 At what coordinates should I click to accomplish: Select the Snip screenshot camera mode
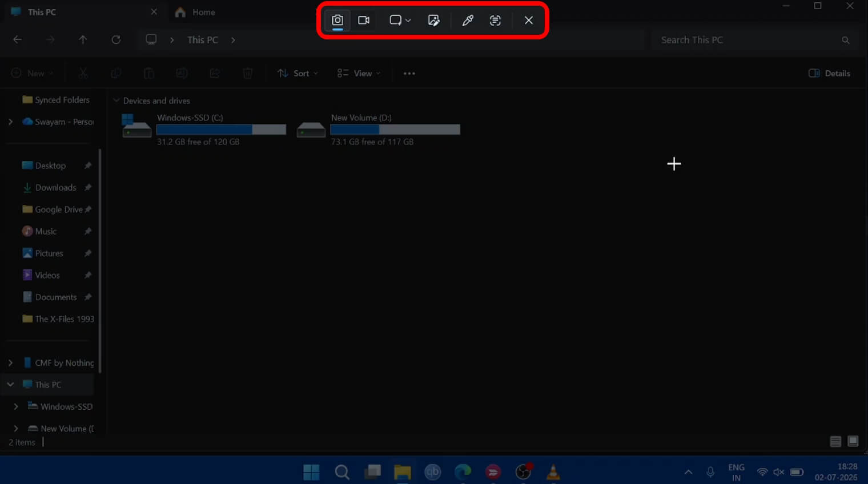click(x=337, y=20)
